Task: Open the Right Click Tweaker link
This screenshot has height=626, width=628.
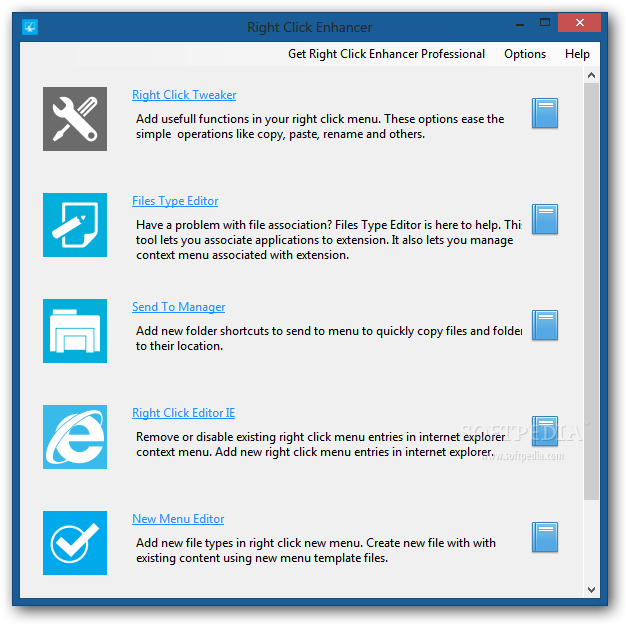Action: [x=184, y=95]
